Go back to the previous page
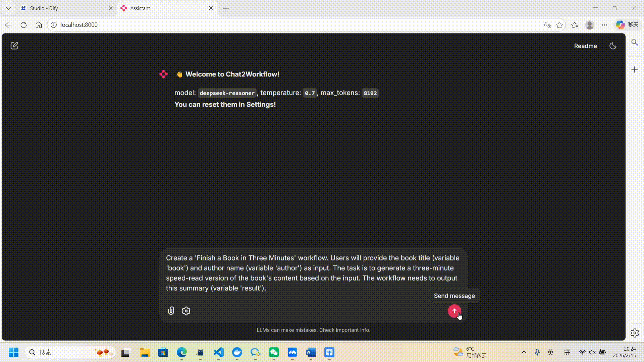The height and width of the screenshot is (362, 644). point(9,25)
